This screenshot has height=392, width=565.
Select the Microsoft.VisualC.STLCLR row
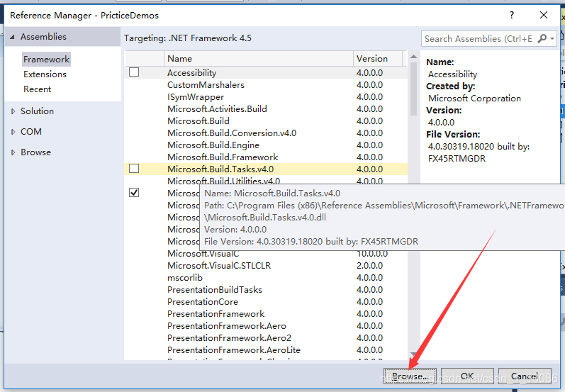coord(266,266)
